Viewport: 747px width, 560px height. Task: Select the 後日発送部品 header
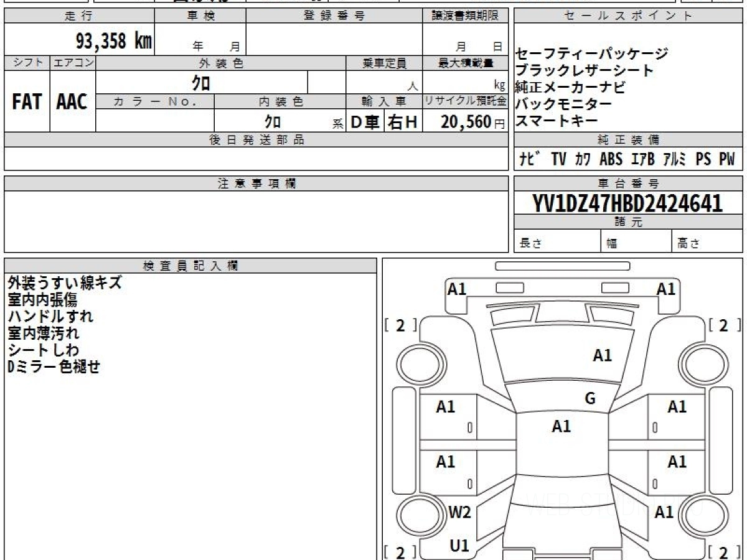click(256, 140)
